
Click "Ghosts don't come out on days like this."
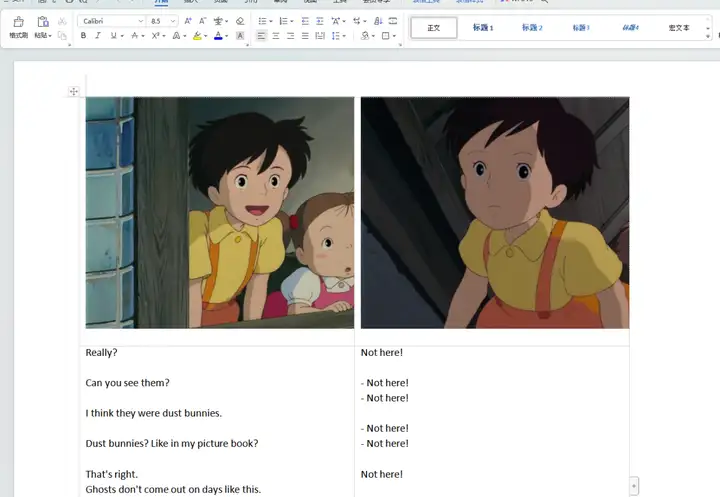click(x=173, y=490)
